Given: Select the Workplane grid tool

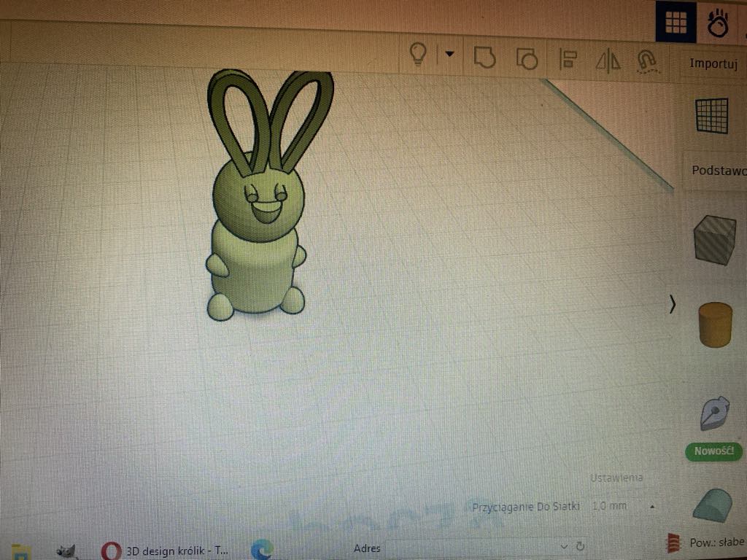Looking at the screenshot, I should [712, 116].
